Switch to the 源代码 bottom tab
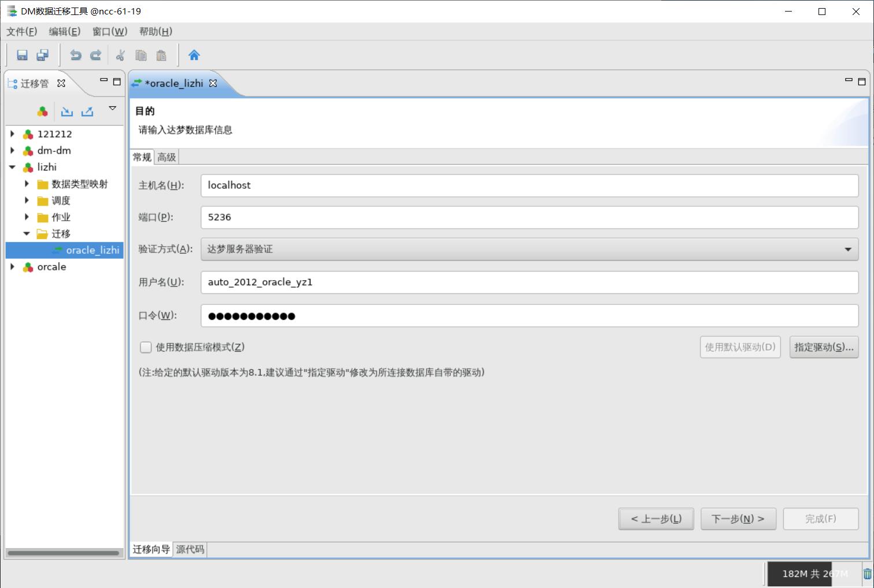The height and width of the screenshot is (588, 874). tap(190, 549)
